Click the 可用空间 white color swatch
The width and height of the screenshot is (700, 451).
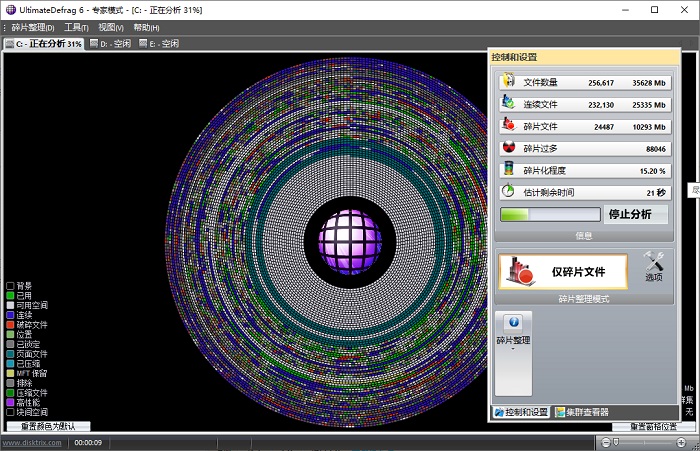click(x=10, y=305)
